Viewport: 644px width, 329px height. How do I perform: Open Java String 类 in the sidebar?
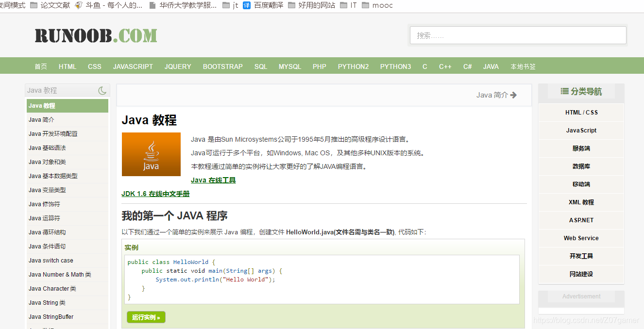tap(68, 303)
